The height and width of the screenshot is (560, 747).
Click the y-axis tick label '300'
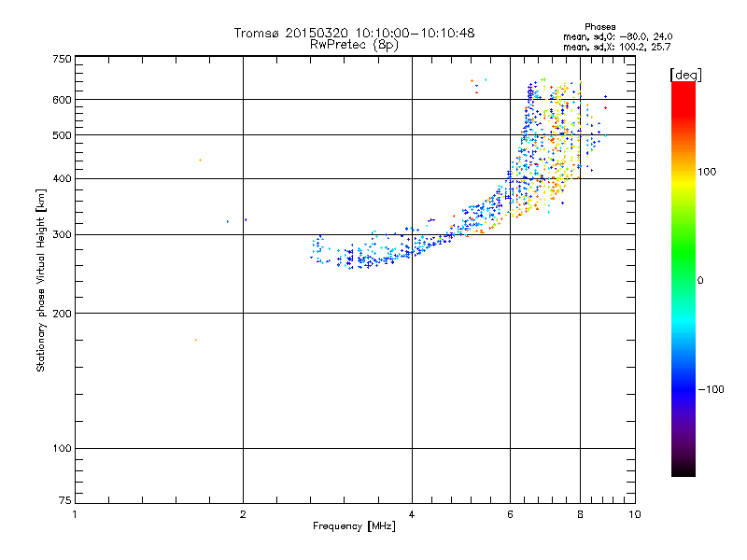pyautogui.click(x=62, y=235)
